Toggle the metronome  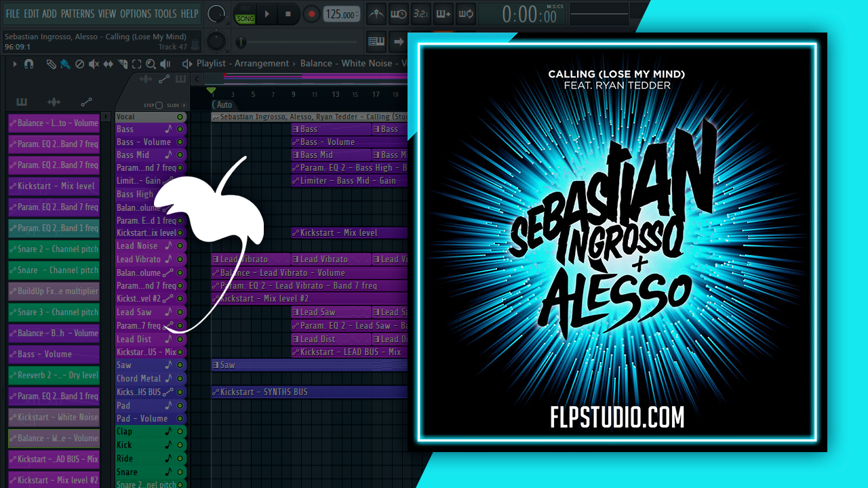coord(376,14)
